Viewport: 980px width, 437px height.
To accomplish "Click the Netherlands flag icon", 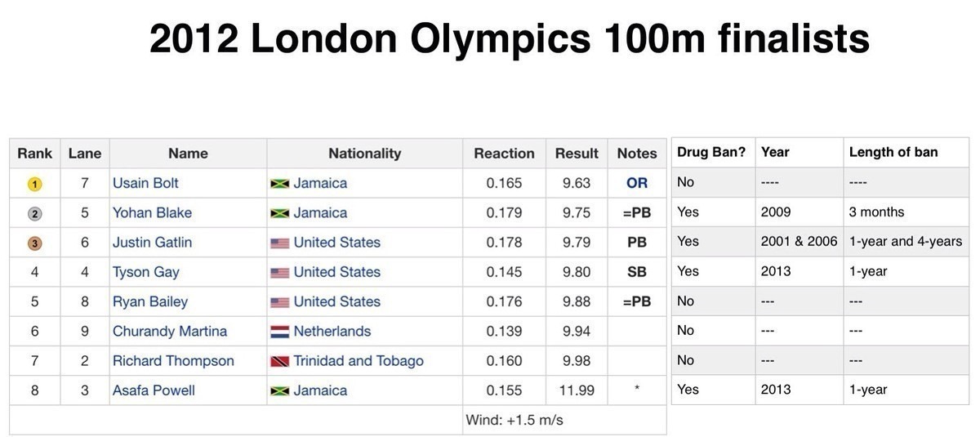I will (280, 332).
